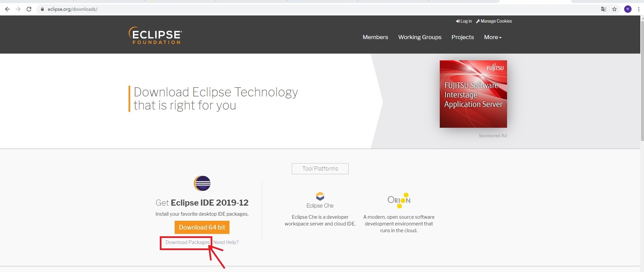Click 'Eclipse Che is a developer' description
This screenshot has width=644, height=272.
click(320, 220)
